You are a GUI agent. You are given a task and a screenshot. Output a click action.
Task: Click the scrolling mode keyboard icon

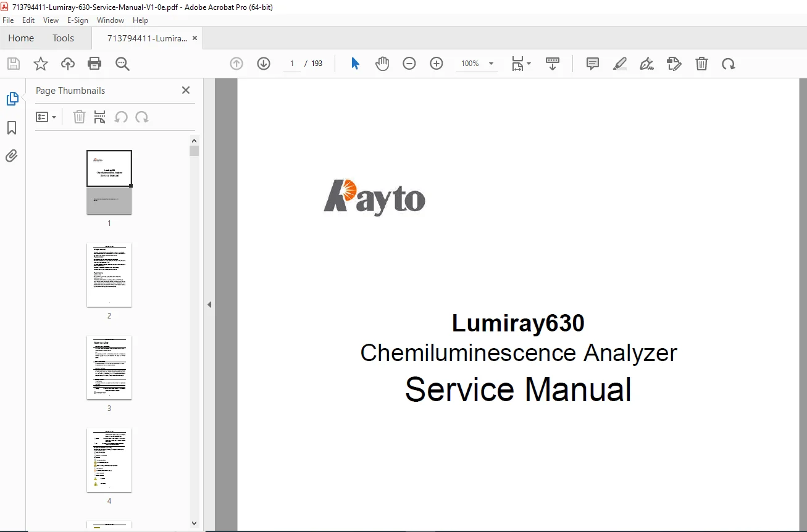coord(553,64)
